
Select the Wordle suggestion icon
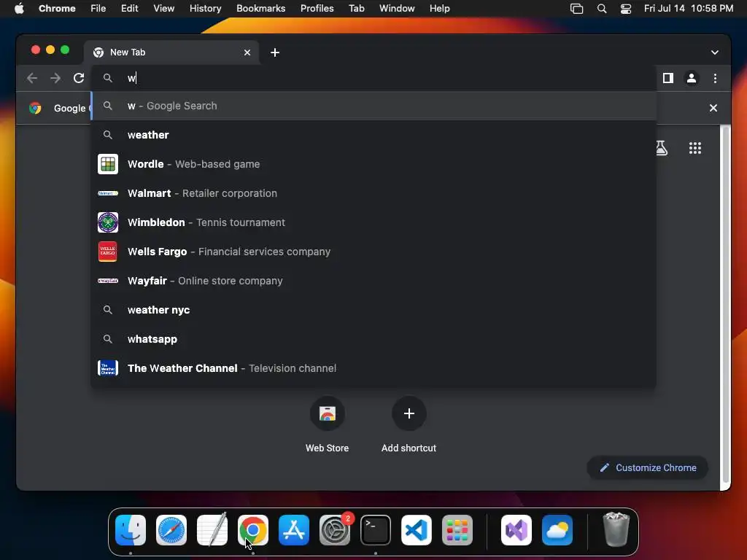pos(108,164)
